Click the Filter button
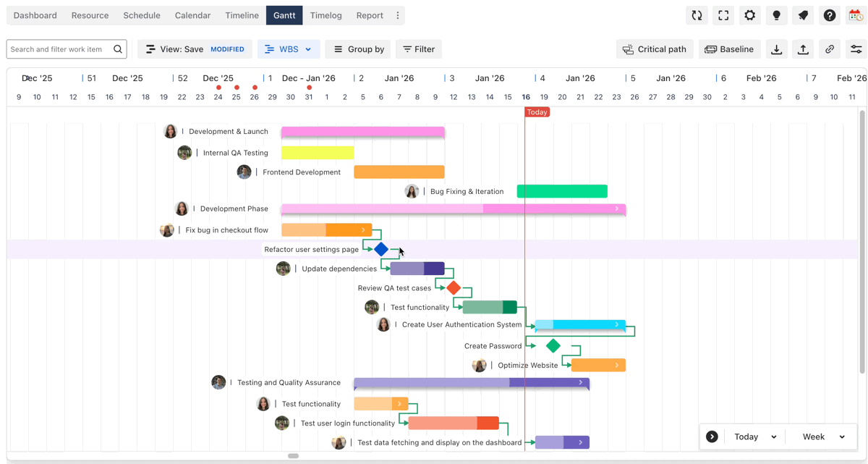This screenshot has width=868, height=464. point(419,49)
